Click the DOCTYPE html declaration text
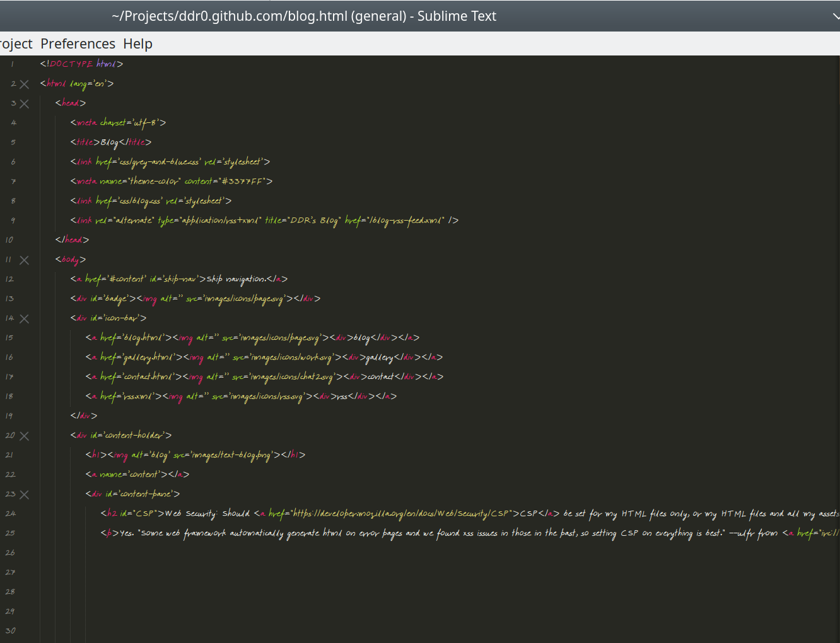This screenshot has width=840, height=643. (x=81, y=64)
